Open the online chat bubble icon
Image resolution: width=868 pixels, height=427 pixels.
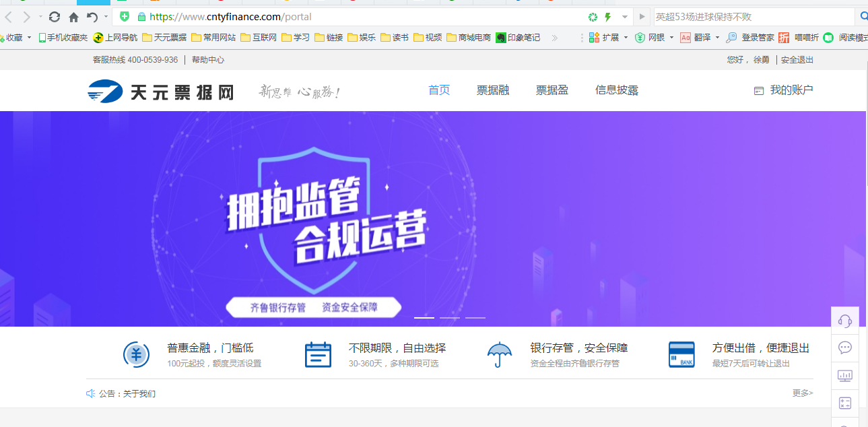point(845,348)
